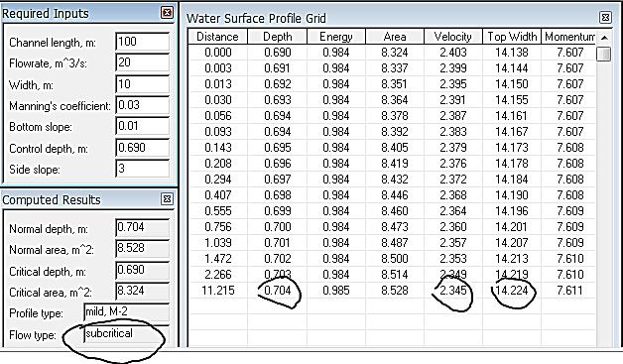Select Area cell 8.528 in grid
Viewport: 623px width, 364px height.
click(395, 291)
